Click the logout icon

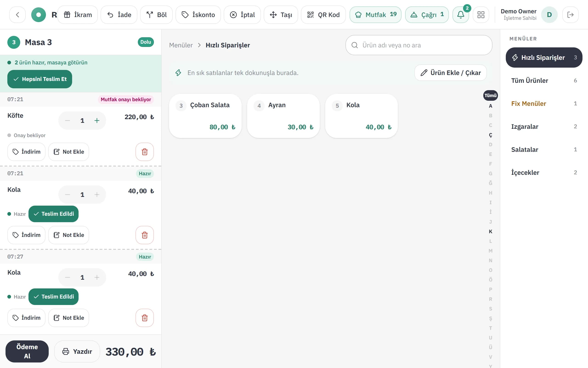click(x=570, y=14)
